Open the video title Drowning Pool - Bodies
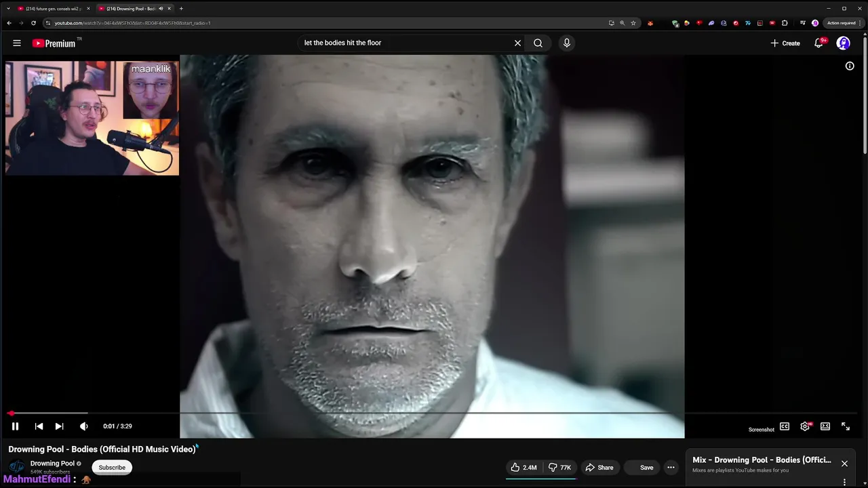 102,449
